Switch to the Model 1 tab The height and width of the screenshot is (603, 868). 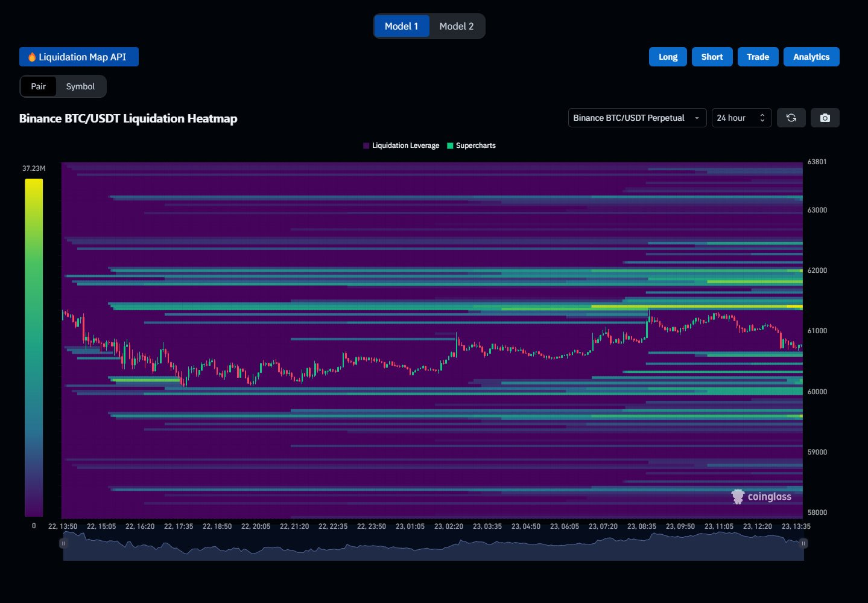coord(401,26)
